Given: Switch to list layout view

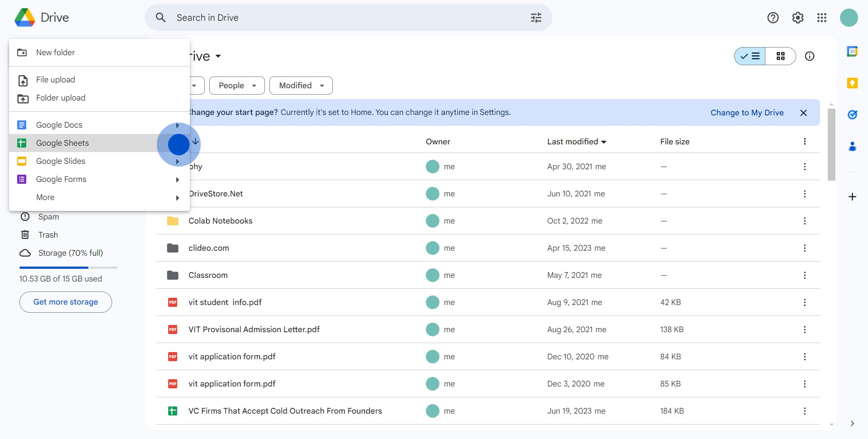Looking at the screenshot, I should (750, 56).
